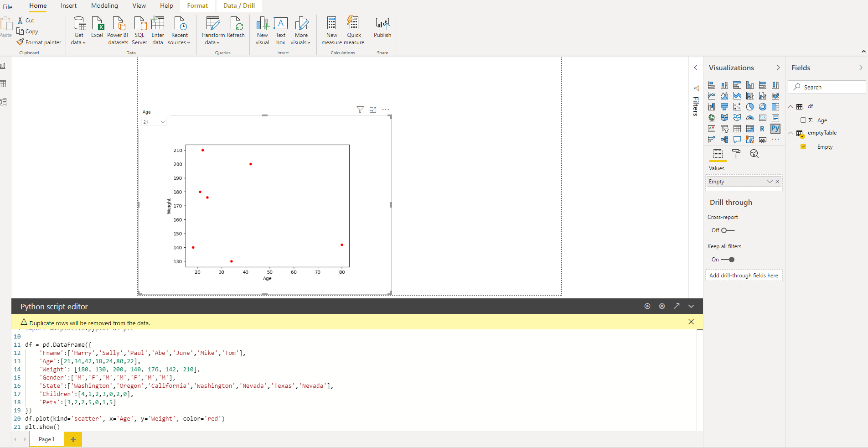Choose the funnel chart visual
Viewport: 868px width, 448px height.
point(724,107)
